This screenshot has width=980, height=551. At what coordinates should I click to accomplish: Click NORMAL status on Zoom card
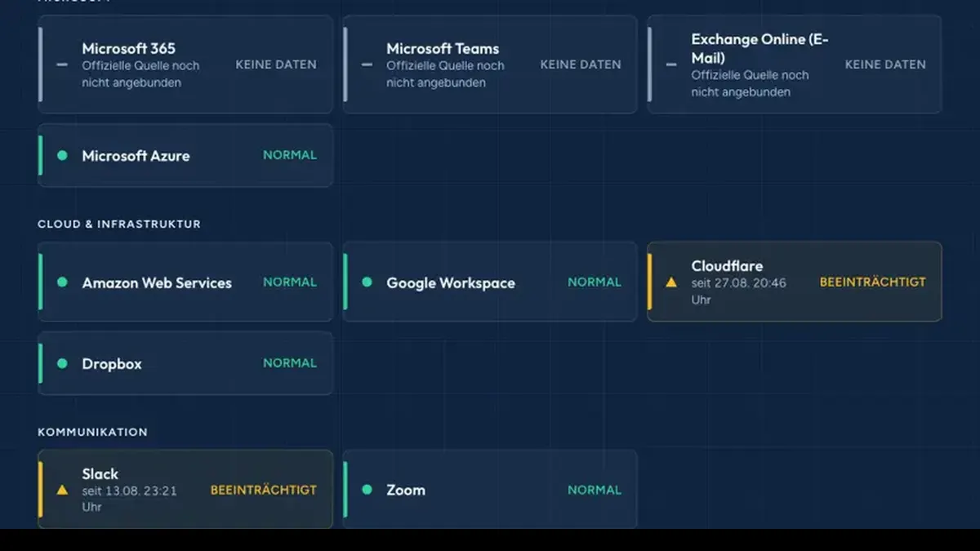[595, 490]
